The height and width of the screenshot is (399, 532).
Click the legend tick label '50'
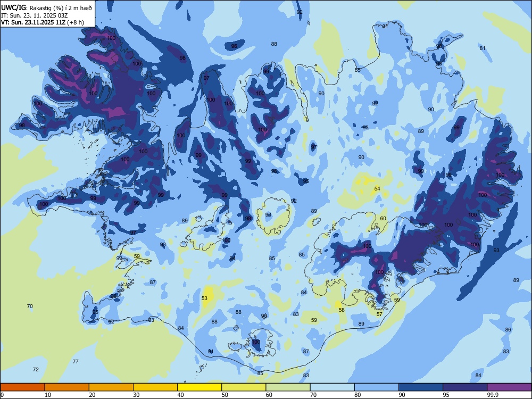[x=225, y=395]
